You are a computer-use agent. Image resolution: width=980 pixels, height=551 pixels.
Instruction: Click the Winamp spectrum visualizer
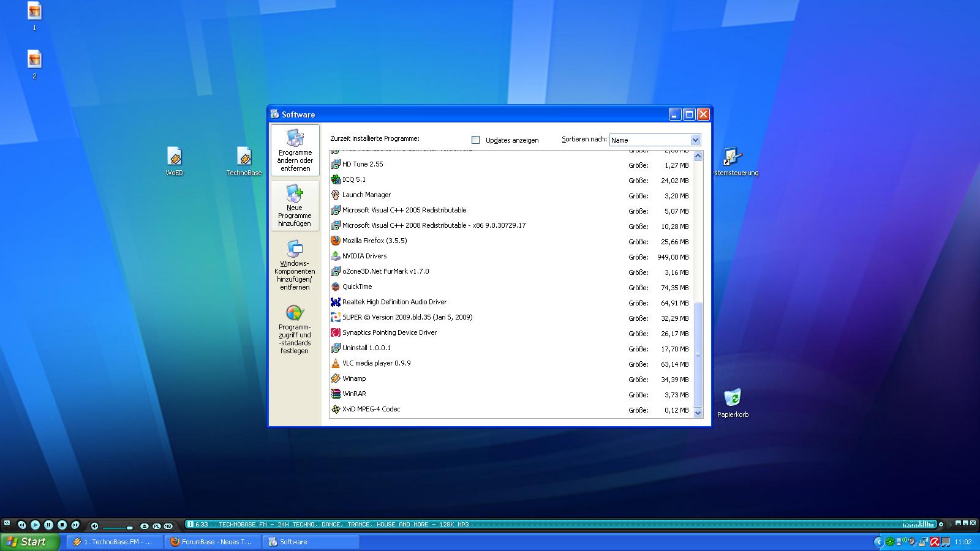919,524
